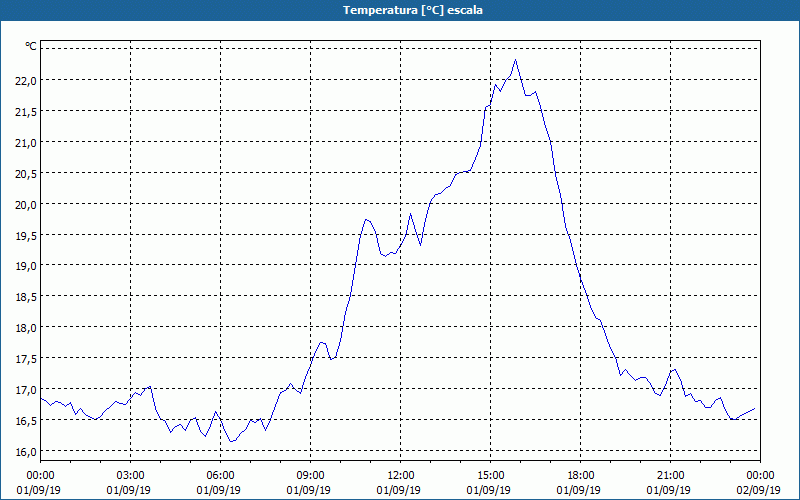Click the 17,0 y-axis label
This screenshot has width=800, height=500.
26,390
